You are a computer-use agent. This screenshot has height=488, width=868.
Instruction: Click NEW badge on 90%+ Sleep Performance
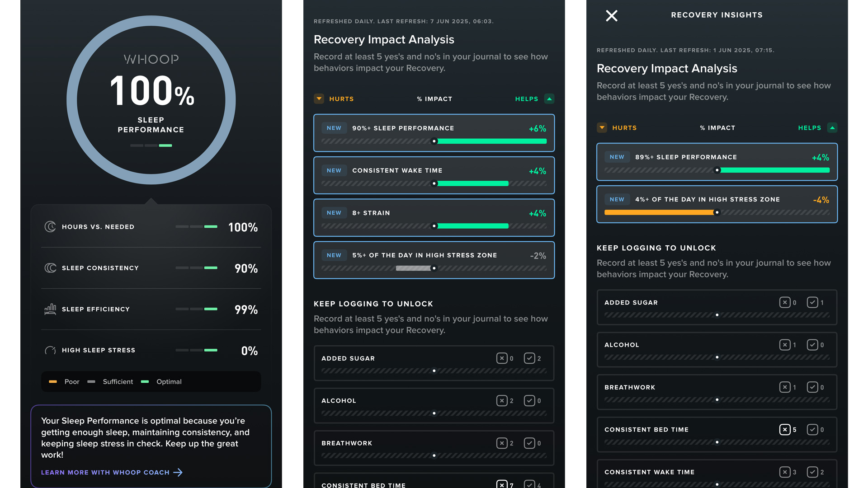click(x=334, y=128)
